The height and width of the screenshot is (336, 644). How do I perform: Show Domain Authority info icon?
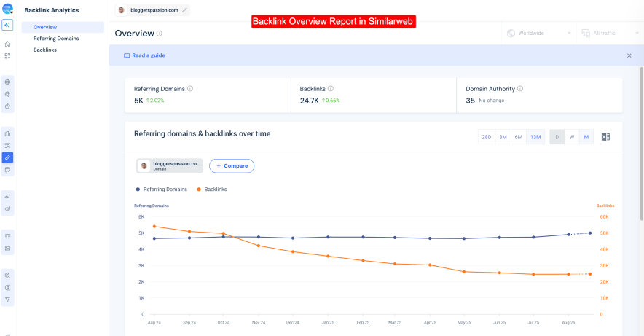coord(520,89)
